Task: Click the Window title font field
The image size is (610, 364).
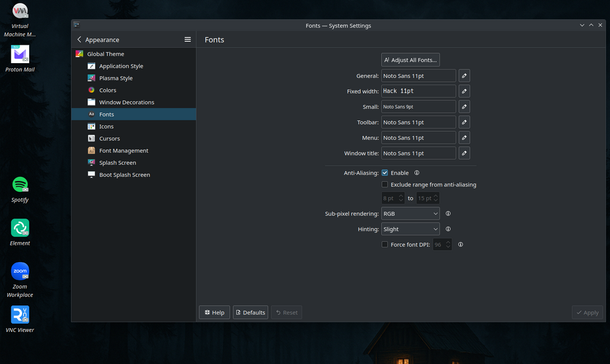Action: 419,153
